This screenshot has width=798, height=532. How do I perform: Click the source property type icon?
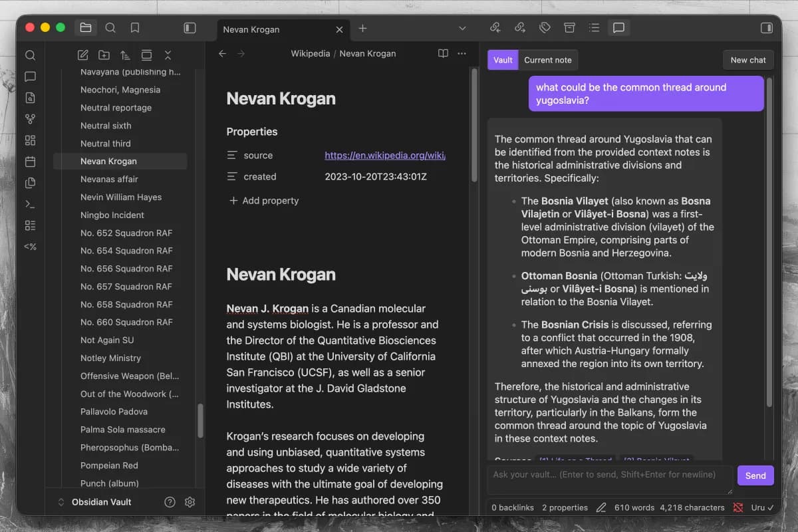tap(232, 156)
